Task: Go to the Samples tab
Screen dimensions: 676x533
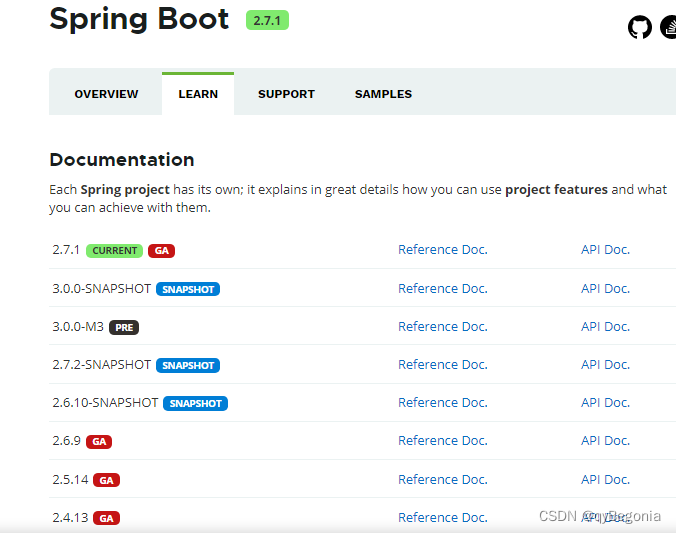Action: (x=383, y=94)
